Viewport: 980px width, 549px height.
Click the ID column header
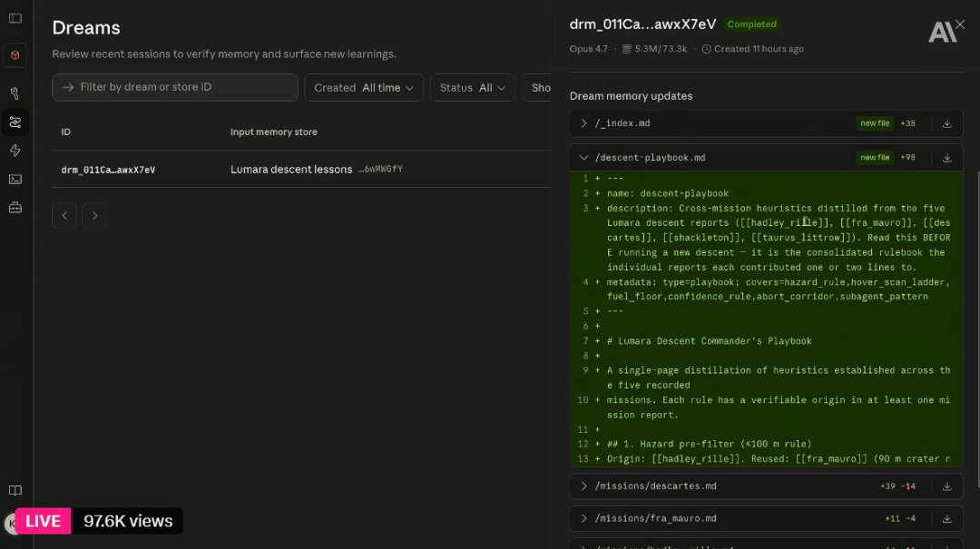point(65,132)
